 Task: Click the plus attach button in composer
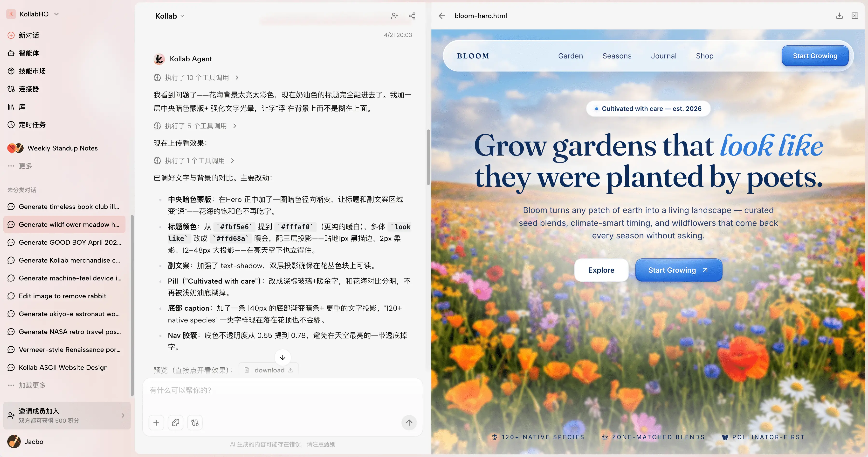pos(156,423)
